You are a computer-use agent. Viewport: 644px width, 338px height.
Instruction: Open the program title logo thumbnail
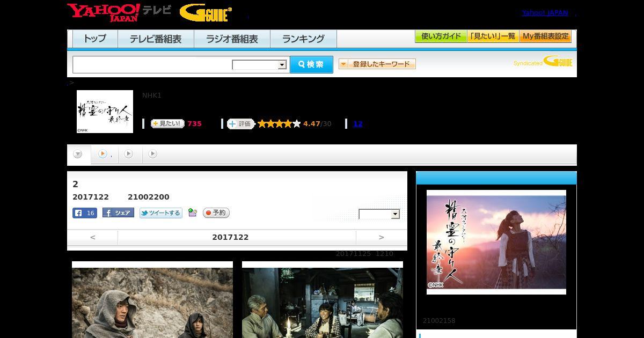click(105, 112)
